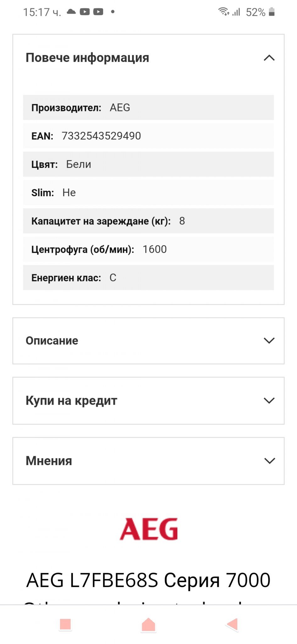Image resolution: width=297 pixels, height=644 pixels.
Task: Tap the AEG brand logo
Action: pyautogui.click(x=149, y=529)
